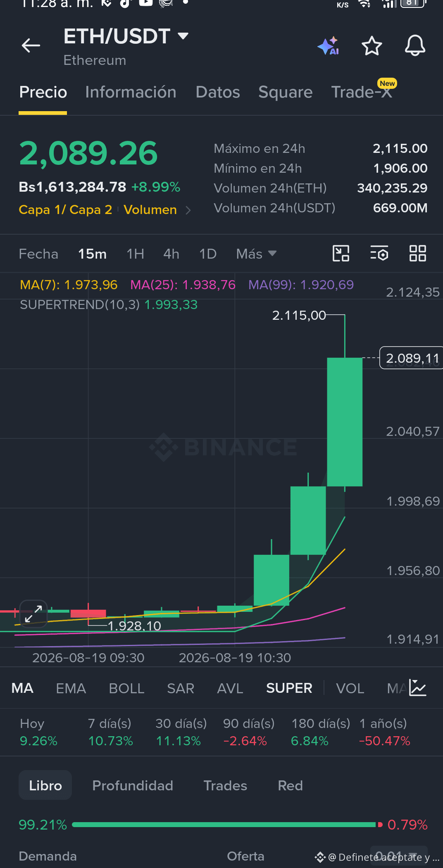Image resolution: width=443 pixels, height=868 pixels.
Task: Toggle the SUPER indicator
Action: click(x=289, y=688)
